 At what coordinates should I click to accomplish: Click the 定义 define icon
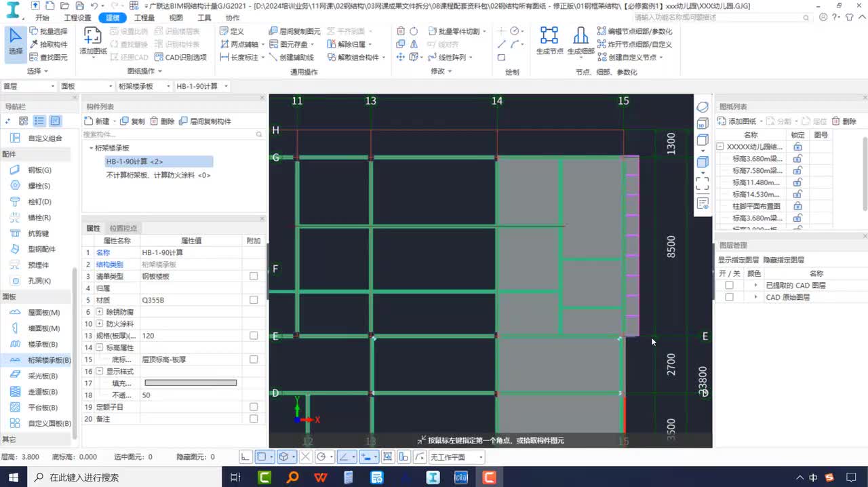(232, 31)
